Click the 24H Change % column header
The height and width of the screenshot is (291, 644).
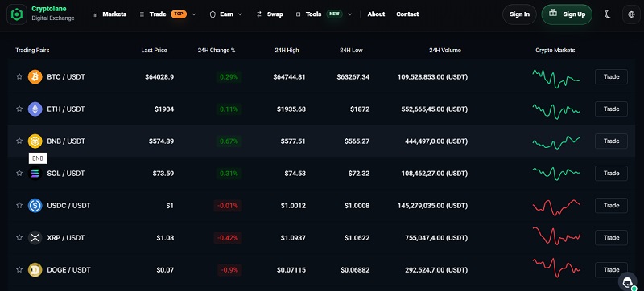coord(217,51)
